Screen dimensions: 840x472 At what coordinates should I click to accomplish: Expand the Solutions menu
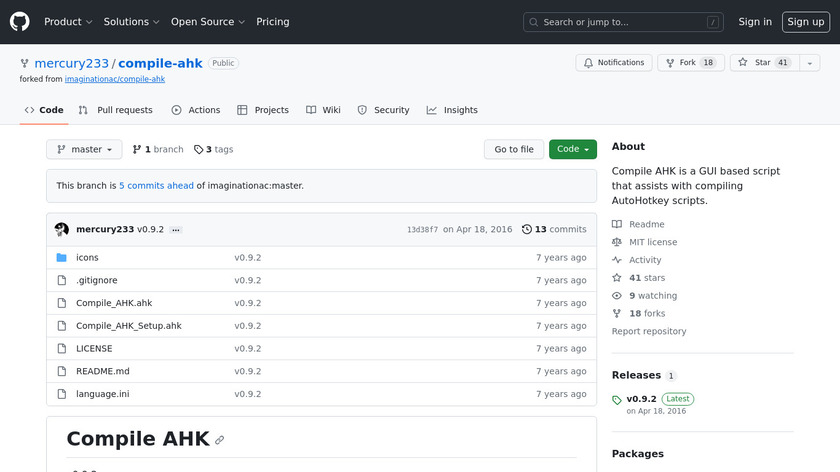click(x=131, y=22)
